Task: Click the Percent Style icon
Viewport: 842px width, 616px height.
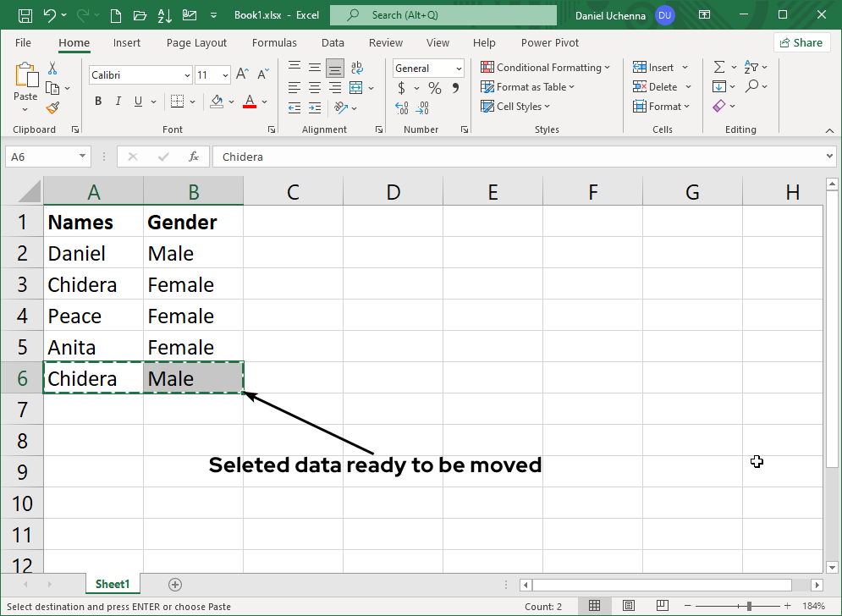Action: pos(434,87)
